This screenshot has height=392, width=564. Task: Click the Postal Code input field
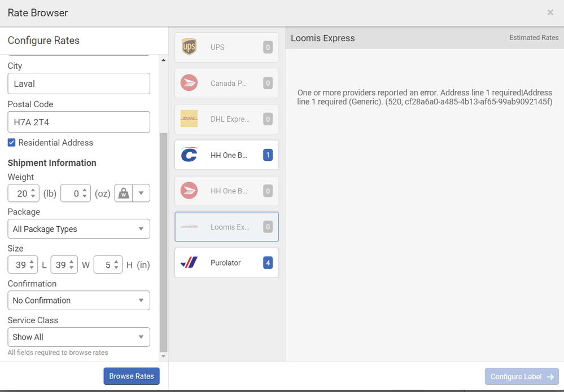pyautogui.click(x=78, y=122)
